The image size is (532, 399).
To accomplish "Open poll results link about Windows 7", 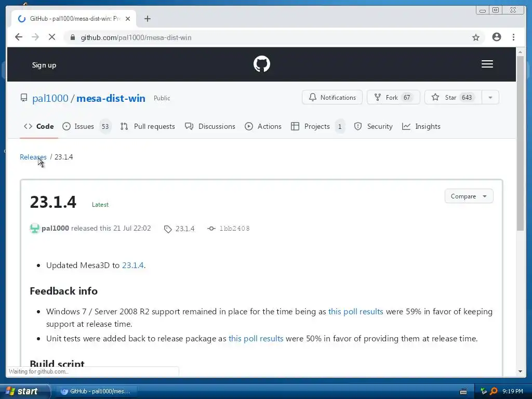I will pos(355,312).
